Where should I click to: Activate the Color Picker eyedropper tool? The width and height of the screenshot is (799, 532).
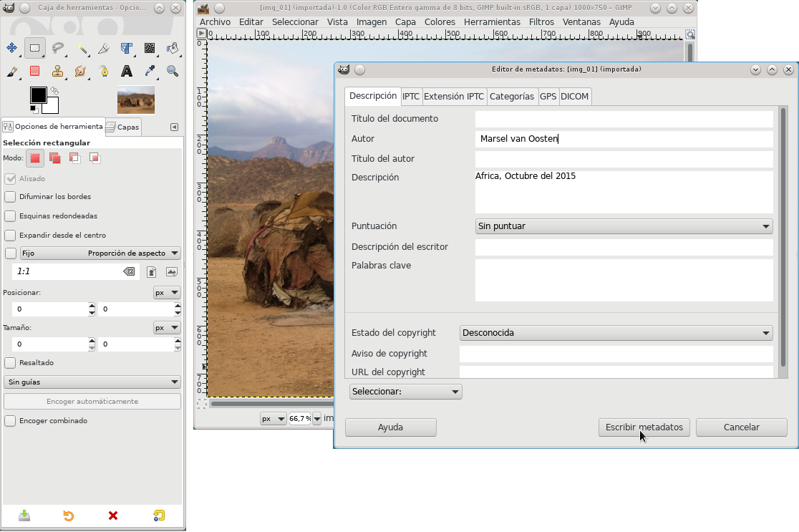click(150, 72)
